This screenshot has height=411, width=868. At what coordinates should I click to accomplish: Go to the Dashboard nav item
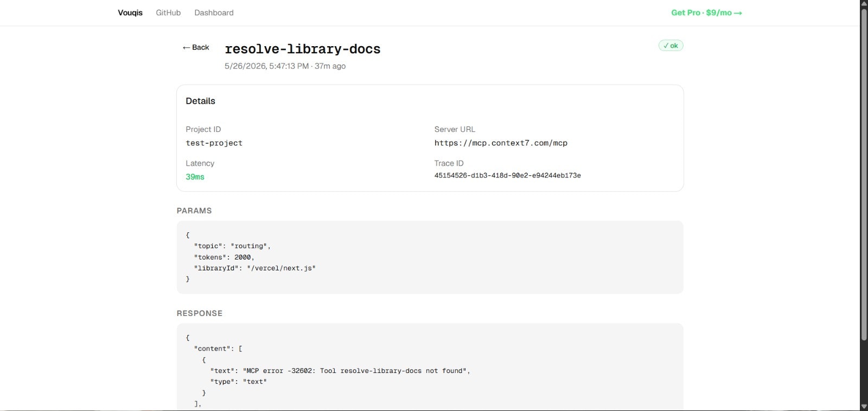pyautogui.click(x=214, y=12)
